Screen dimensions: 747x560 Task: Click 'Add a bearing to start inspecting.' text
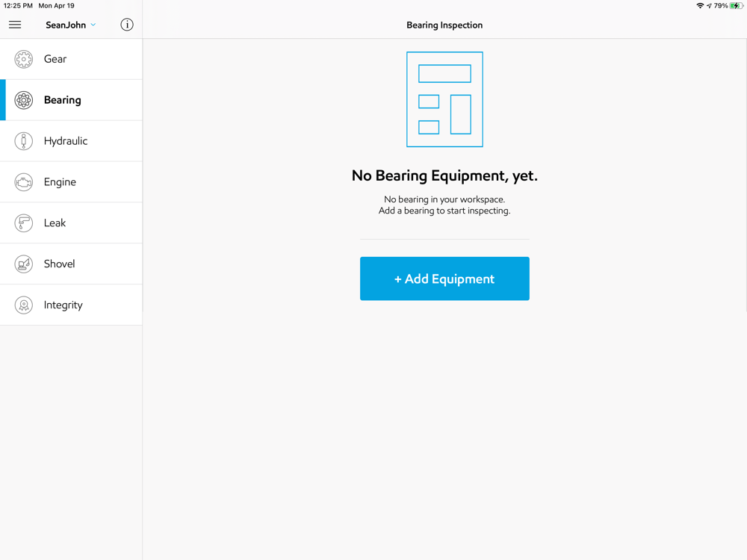444,211
